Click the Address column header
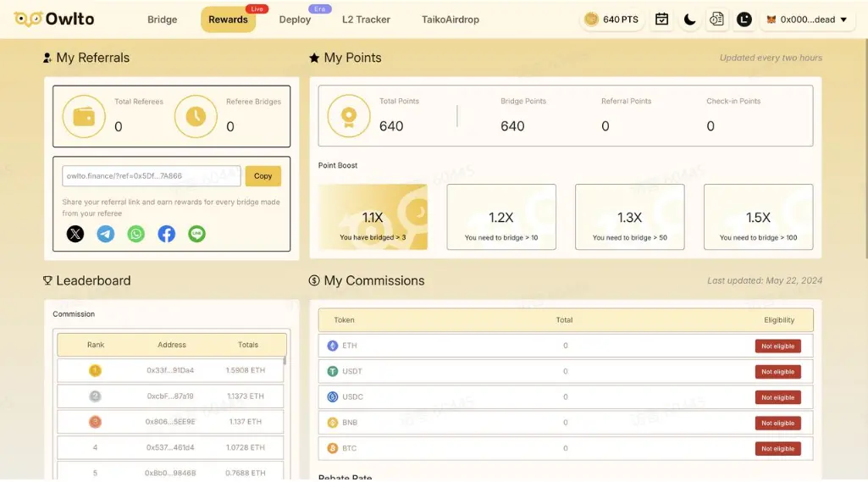Screen dimensions: 868x482 tap(172, 345)
